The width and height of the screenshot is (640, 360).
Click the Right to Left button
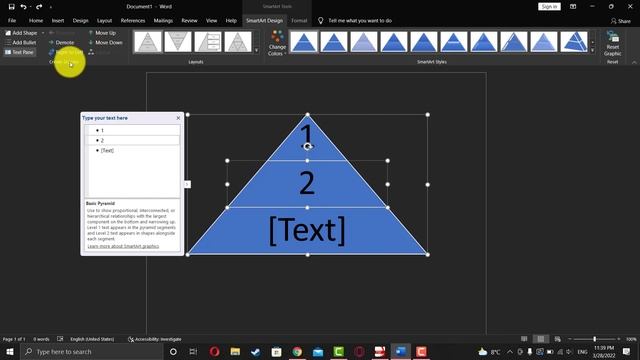point(66,52)
